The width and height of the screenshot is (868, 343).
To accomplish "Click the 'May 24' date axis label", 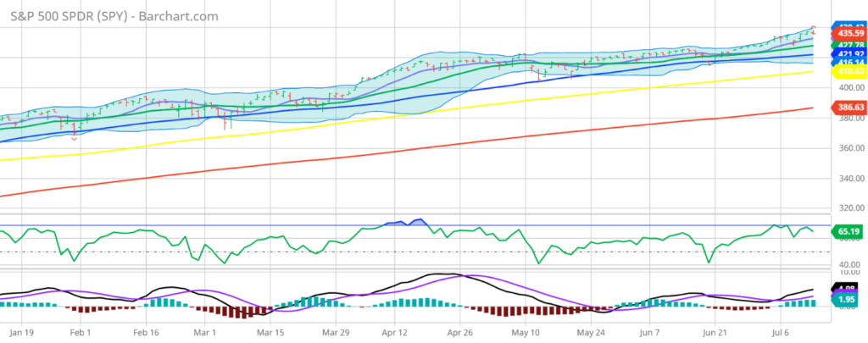I will click(x=591, y=334).
